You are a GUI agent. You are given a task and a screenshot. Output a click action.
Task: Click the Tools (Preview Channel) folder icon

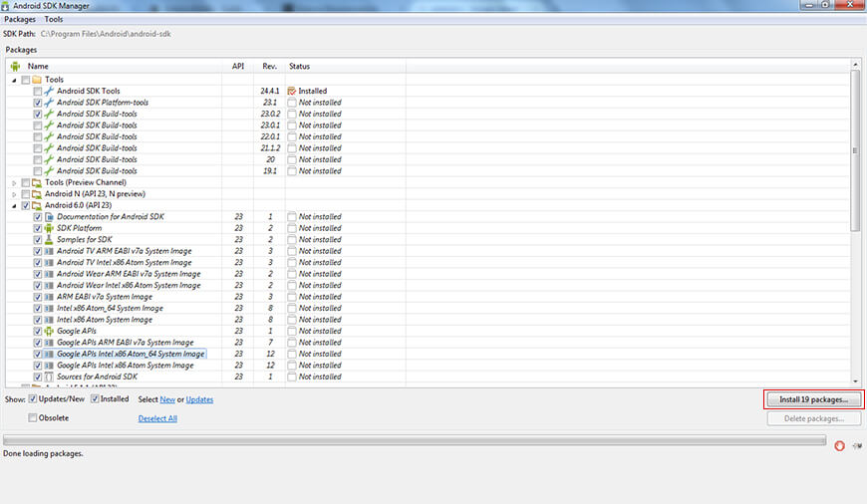(37, 182)
